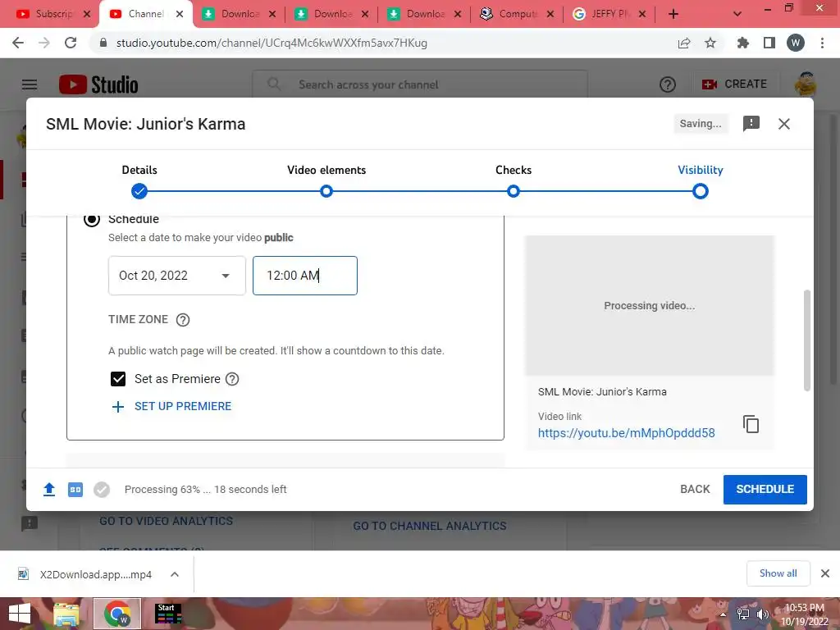
Task: Select the Schedule radio button
Action: coord(92,218)
